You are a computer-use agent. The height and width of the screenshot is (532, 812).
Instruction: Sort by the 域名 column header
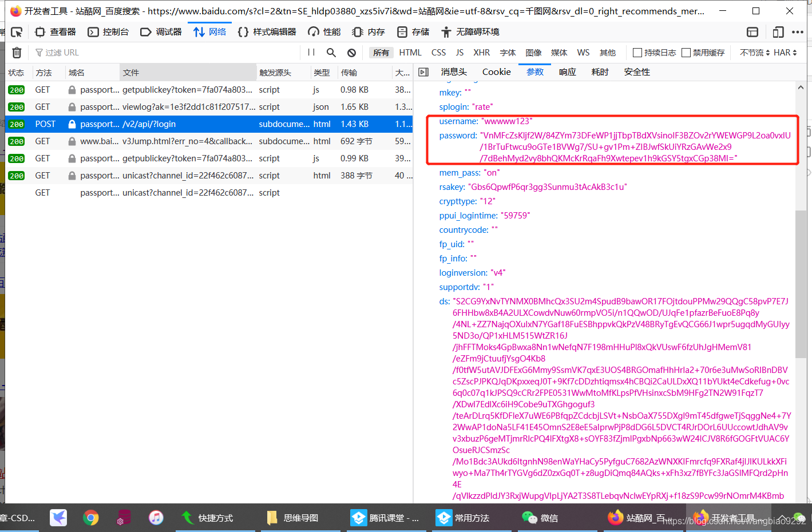(x=93, y=73)
